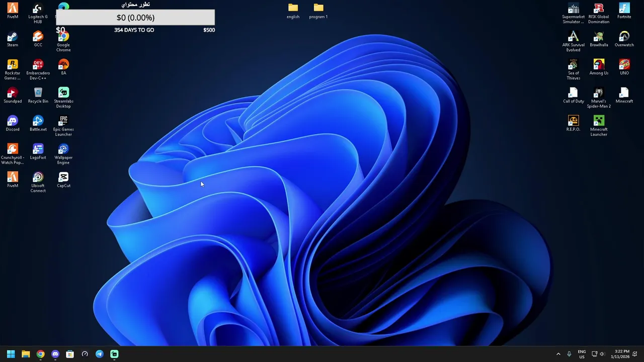This screenshot has width=644, height=362.
Task: Click the microphone tray icon
Action: (x=569, y=354)
